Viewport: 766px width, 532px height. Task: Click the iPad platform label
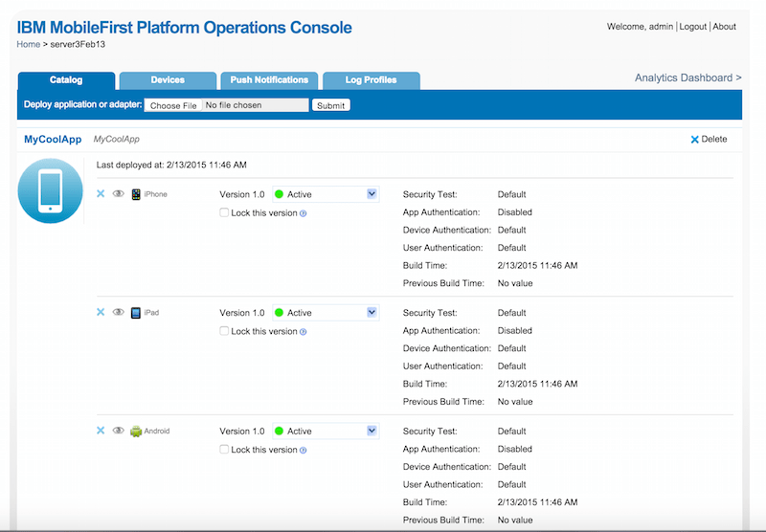click(x=151, y=312)
